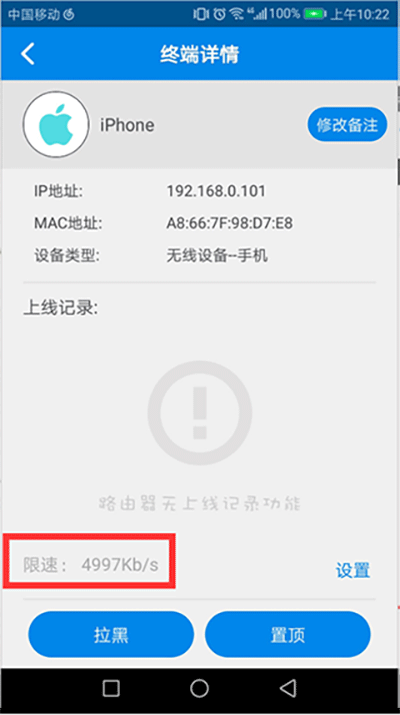Tap the vibrate mode status icon
The image size is (400, 715).
[x=201, y=14]
